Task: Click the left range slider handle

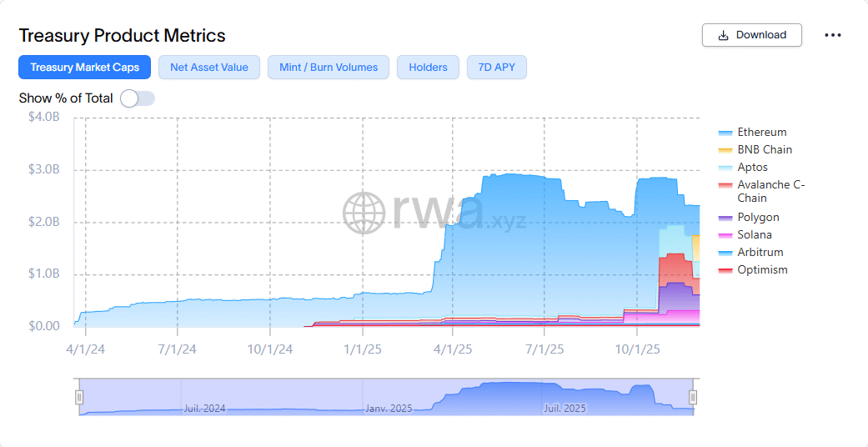Action: click(x=79, y=397)
